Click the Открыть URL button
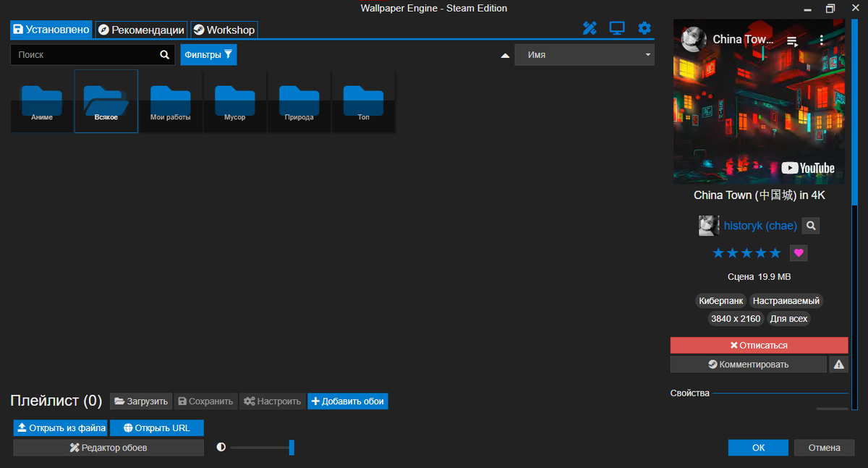The height and width of the screenshot is (468, 868). (x=157, y=427)
